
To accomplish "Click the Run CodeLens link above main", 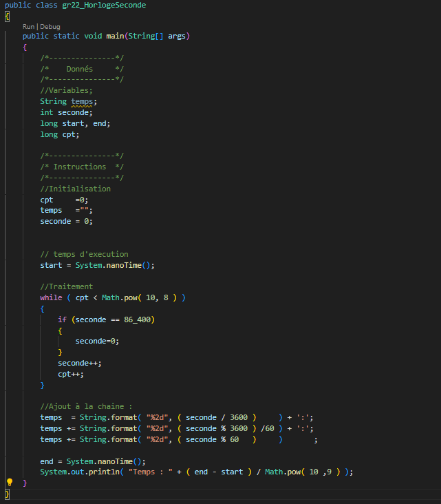I will coord(29,26).
